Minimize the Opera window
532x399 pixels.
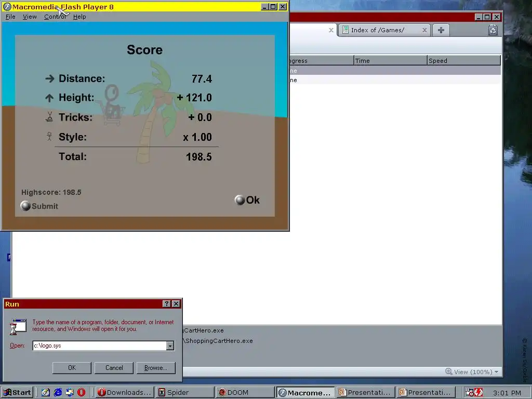tap(478, 17)
